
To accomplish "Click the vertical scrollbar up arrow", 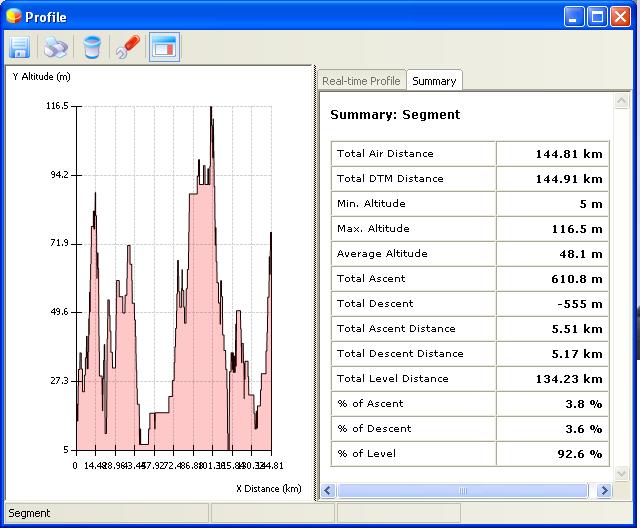I will [621, 100].
